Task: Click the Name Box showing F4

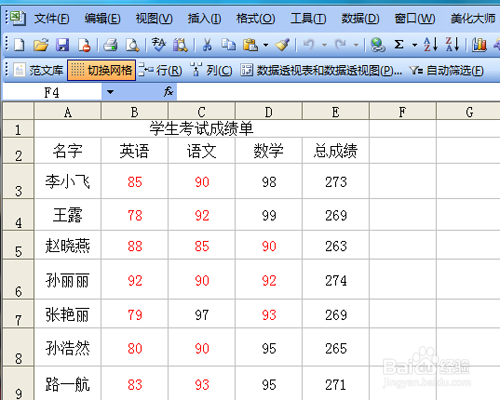Action: coord(52,92)
